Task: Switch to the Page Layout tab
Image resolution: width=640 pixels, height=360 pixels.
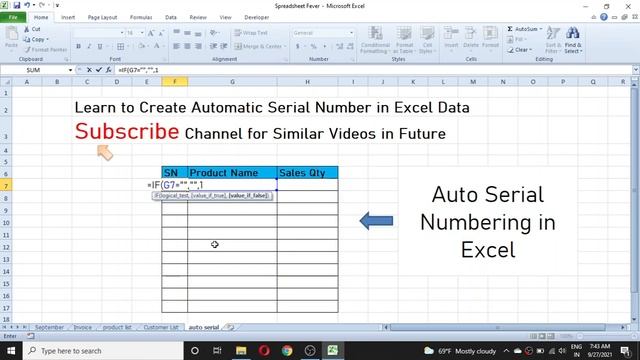Action: [x=102, y=17]
